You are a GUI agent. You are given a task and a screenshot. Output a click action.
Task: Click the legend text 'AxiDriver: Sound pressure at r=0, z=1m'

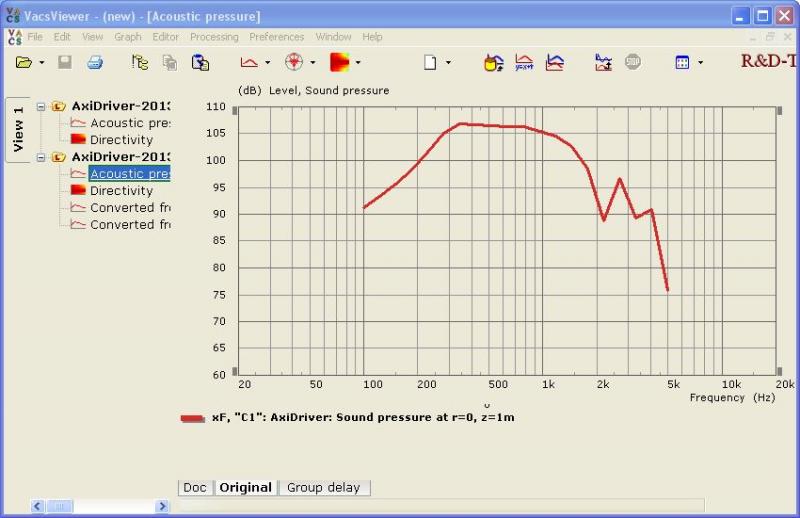(x=392, y=417)
